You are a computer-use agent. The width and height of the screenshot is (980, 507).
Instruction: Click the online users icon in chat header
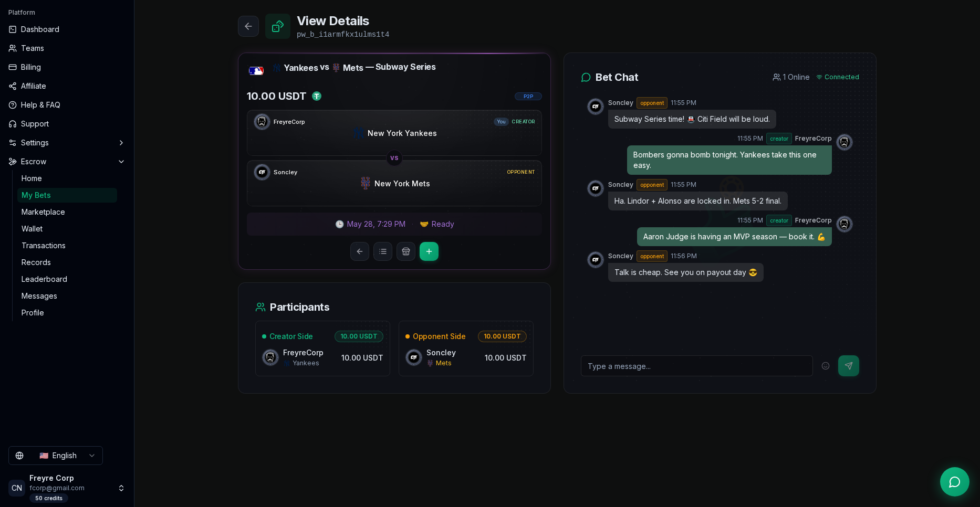pyautogui.click(x=776, y=77)
